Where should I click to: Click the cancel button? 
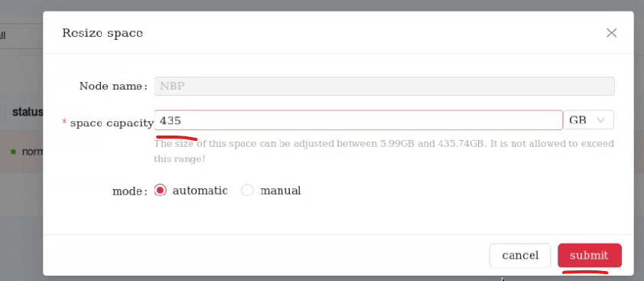click(x=520, y=256)
